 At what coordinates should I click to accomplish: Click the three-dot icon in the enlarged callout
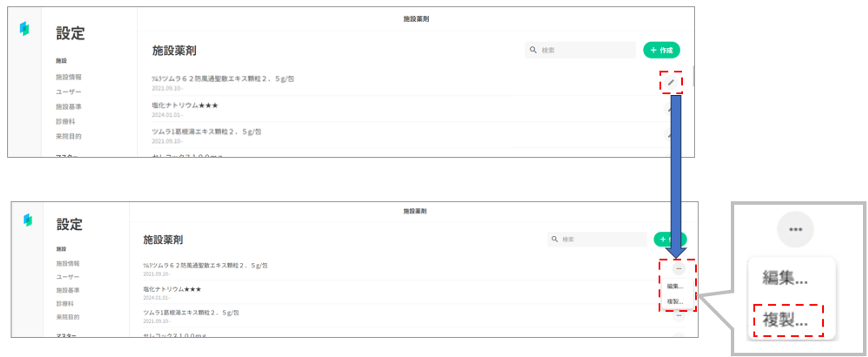795,229
